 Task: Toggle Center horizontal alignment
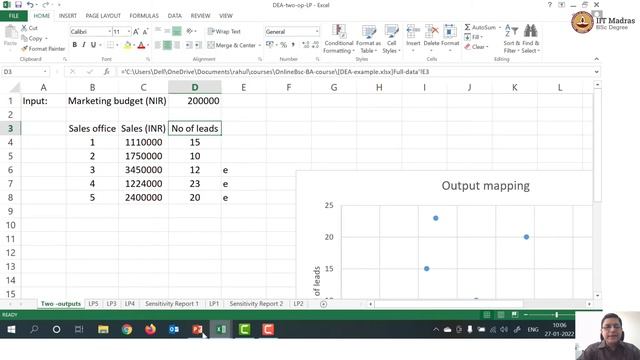point(167,45)
